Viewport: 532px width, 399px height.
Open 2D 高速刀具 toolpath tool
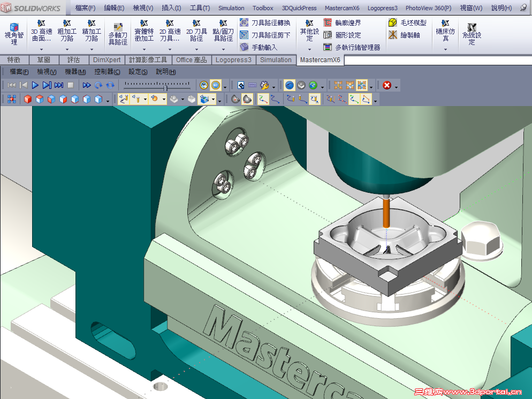pos(170,31)
